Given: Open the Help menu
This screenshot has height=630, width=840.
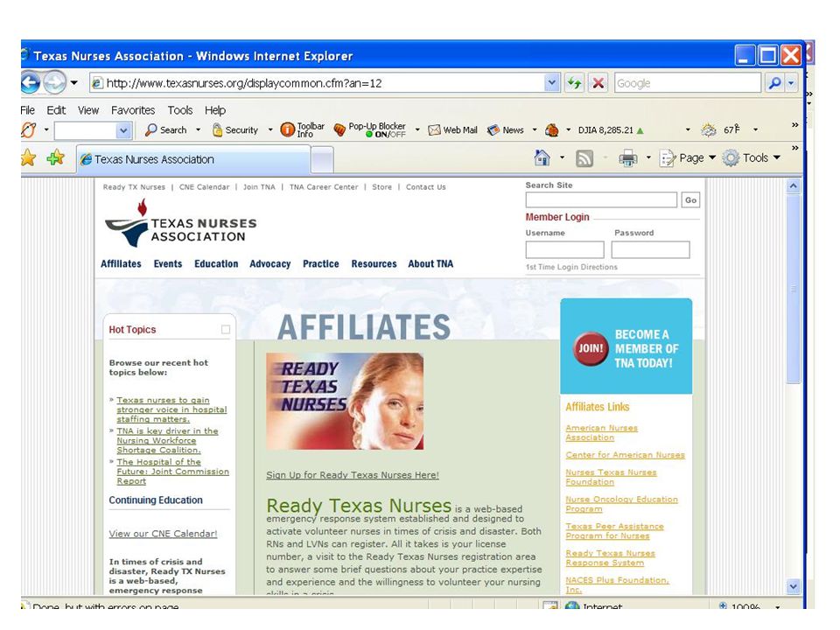Looking at the screenshot, I should point(215,110).
